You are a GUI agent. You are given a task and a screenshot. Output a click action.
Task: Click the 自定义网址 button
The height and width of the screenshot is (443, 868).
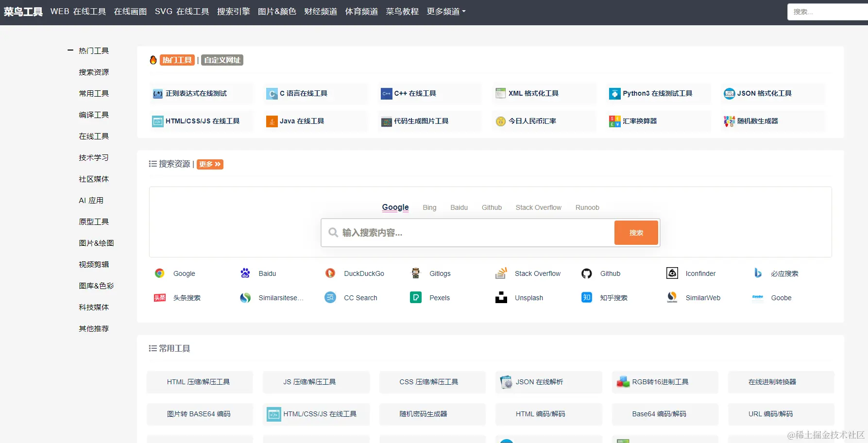tap(221, 60)
